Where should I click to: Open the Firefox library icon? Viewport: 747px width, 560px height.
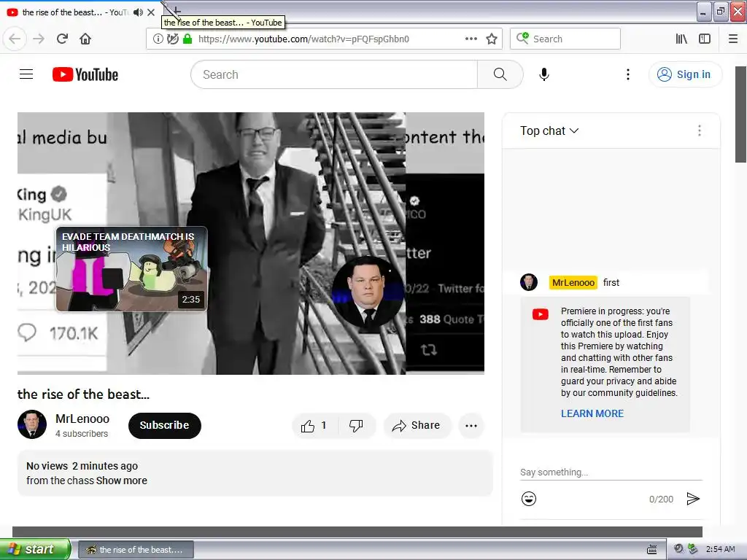[x=681, y=39]
